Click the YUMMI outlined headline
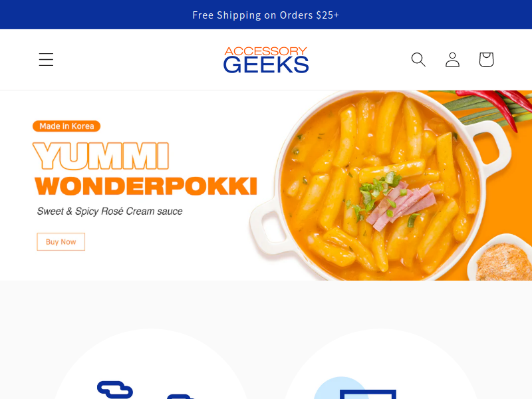The height and width of the screenshot is (399, 532). tap(101, 156)
